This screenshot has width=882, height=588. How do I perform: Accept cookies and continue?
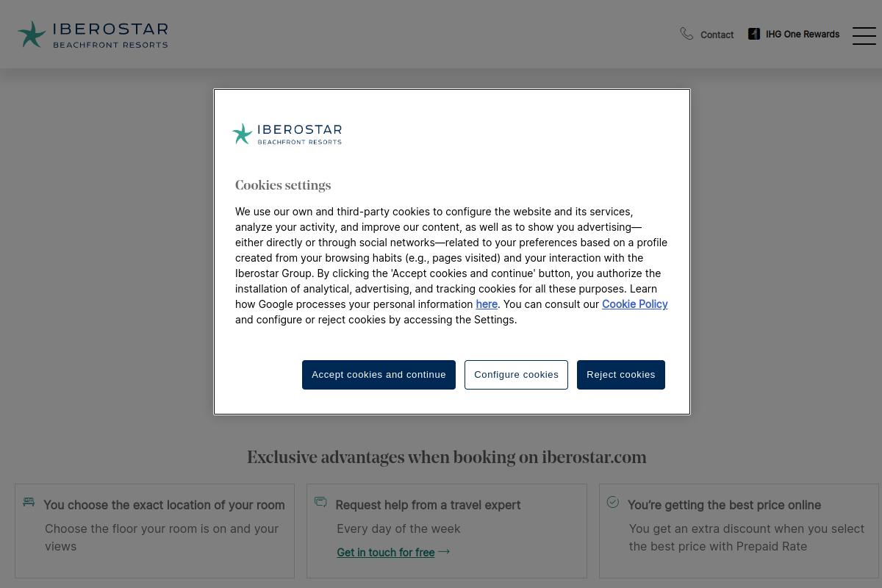(379, 375)
